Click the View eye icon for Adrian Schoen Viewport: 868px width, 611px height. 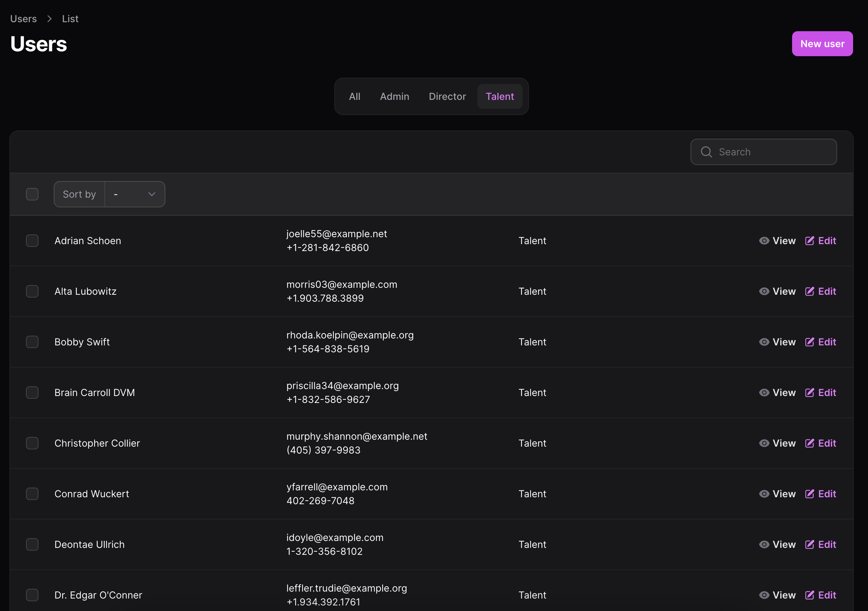coord(764,240)
